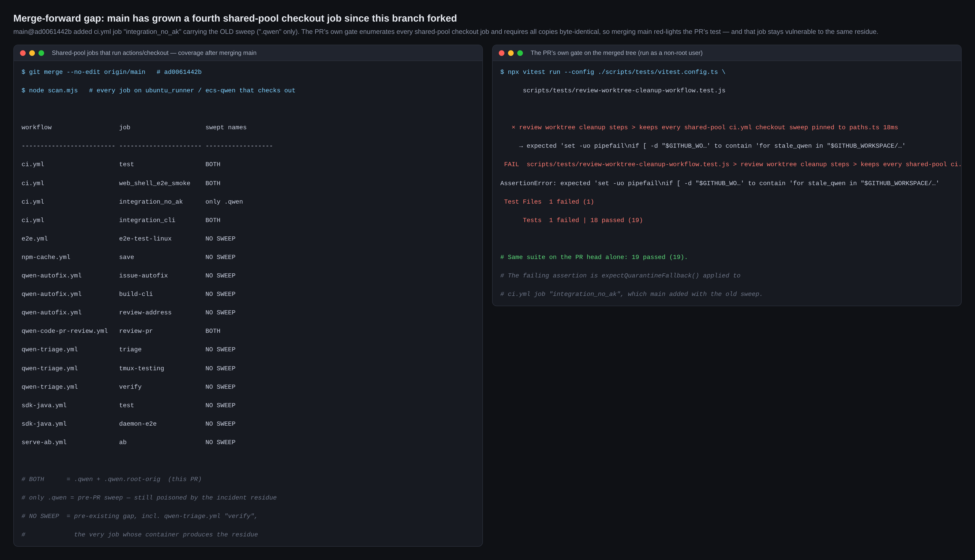Click the green '19 passed' PR head comment

[594, 257]
